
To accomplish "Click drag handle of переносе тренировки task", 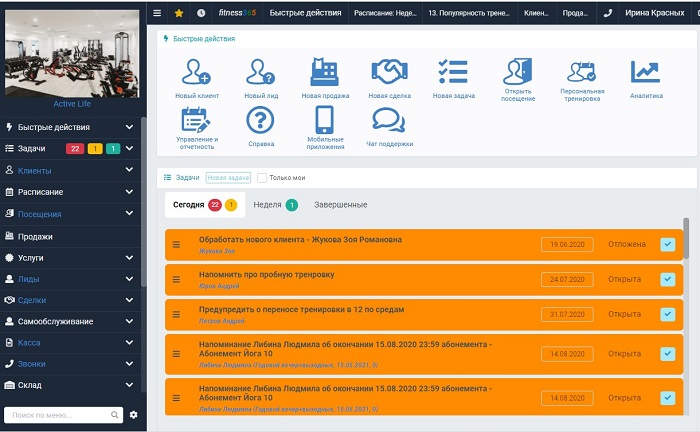I will coord(176,314).
